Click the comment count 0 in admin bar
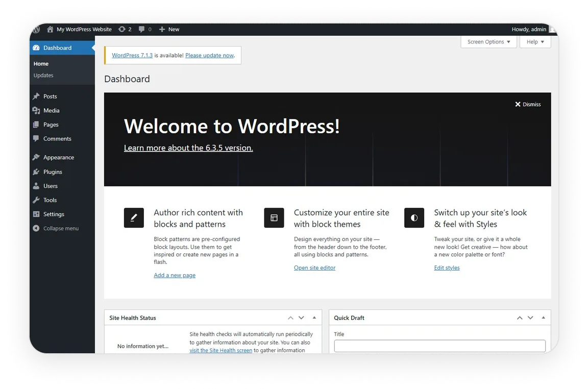The height and width of the screenshot is (389, 588). [x=150, y=29]
